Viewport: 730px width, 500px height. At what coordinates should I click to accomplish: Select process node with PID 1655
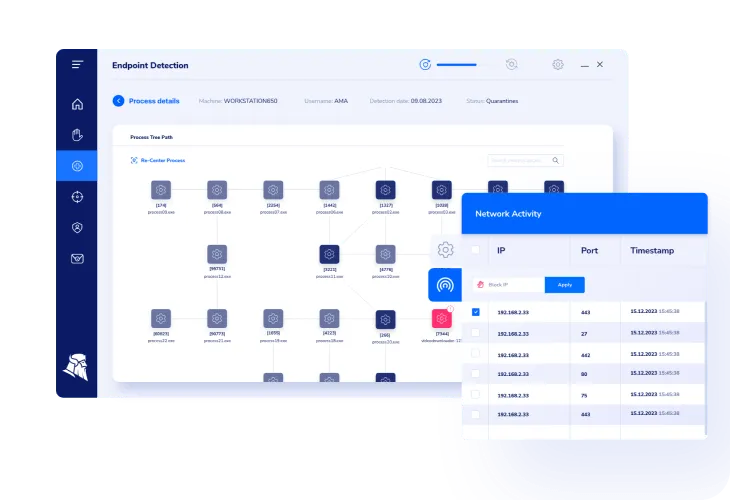273,318
